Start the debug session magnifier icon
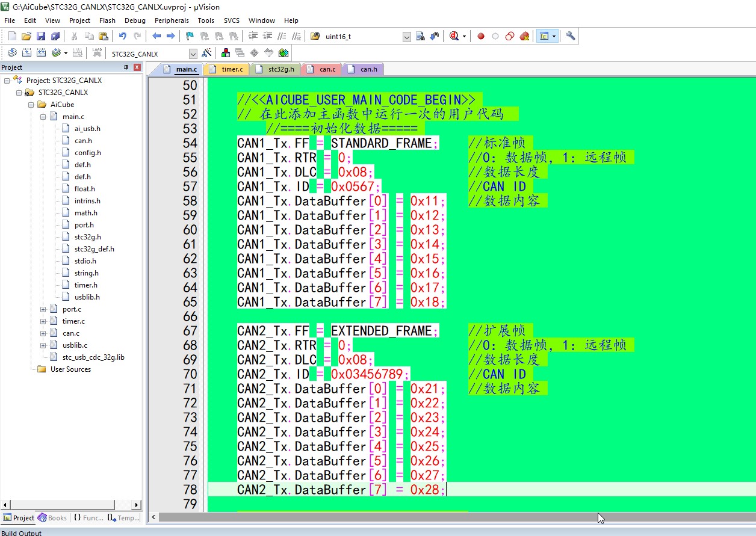756x536 pixels. click(x=454, y=36)
